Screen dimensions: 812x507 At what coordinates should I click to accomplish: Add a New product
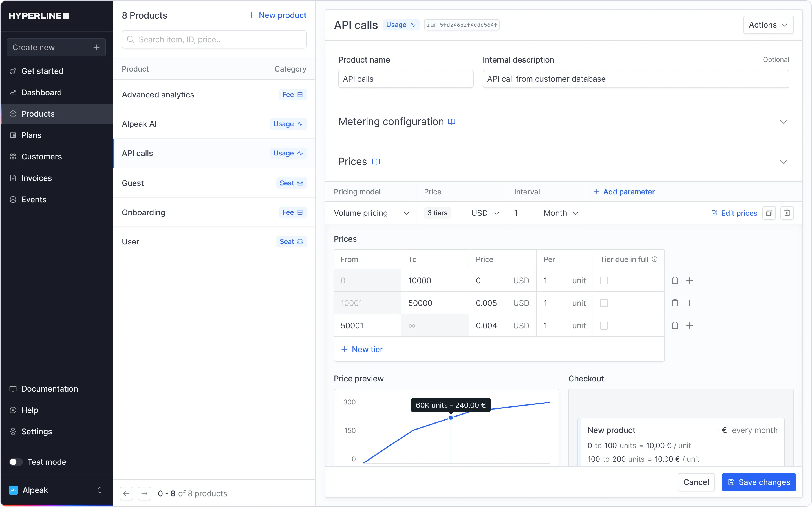(277, 15)
